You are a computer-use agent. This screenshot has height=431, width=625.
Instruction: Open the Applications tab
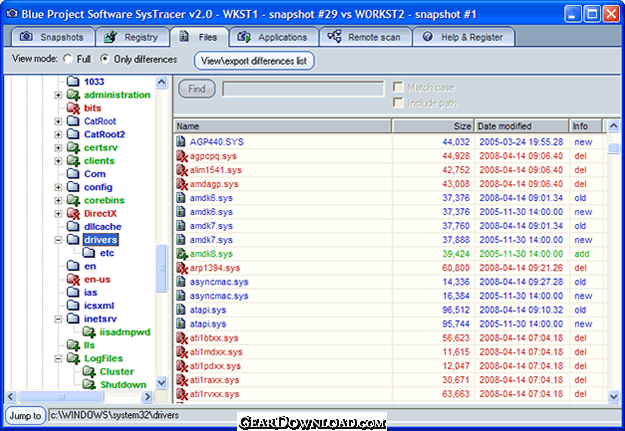tap(274, 37)
